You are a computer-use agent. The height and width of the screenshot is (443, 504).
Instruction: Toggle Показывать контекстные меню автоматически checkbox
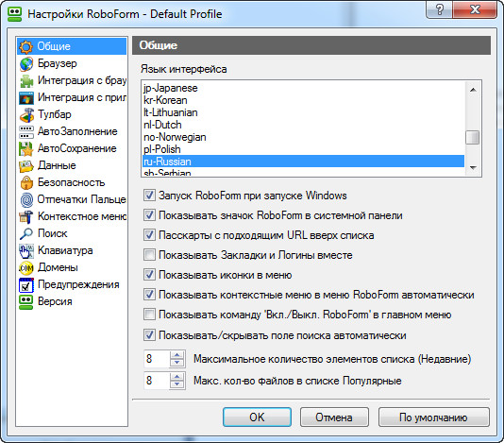[x=149, y=295]
